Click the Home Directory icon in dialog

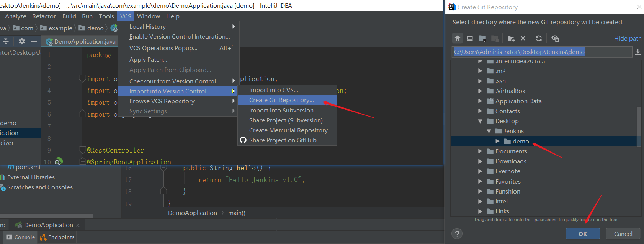tap(458, 38)
